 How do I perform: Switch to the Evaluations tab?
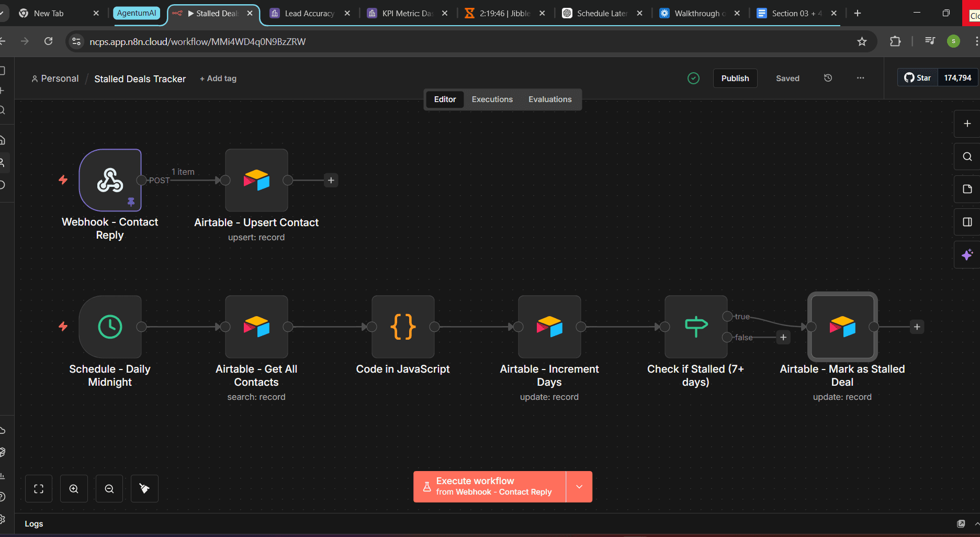pos(550,99)
